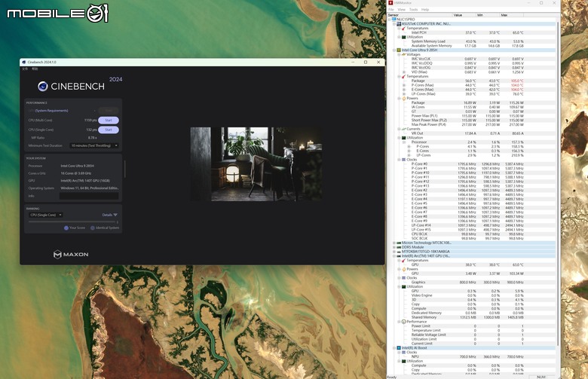This screenshot has width=588, height=379.
Task: Open the Tools menu in HWMonitor
Action: [413, 9]
